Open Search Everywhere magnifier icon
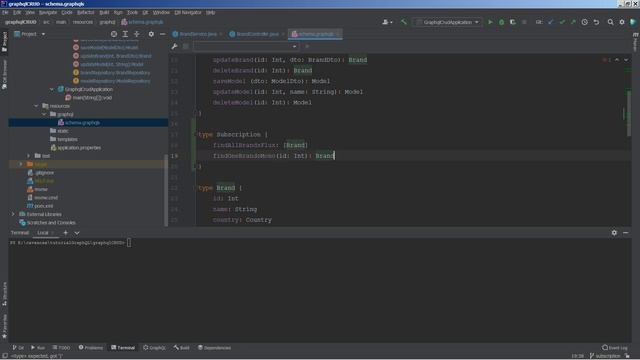This screenshot has width=640, height=360. point(611,22)
